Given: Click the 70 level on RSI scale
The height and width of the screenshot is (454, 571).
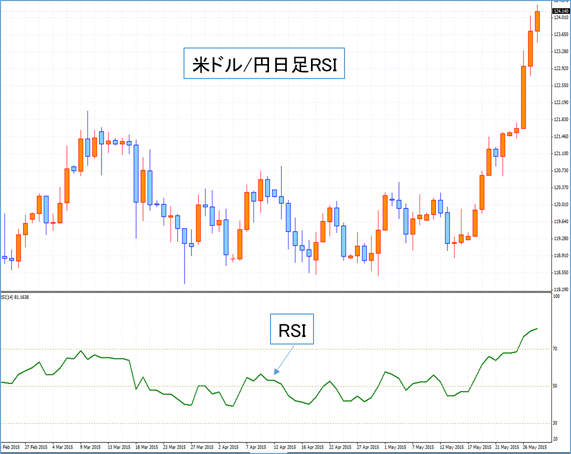Looking at the screenshot, I should click(x=555, y=349).
